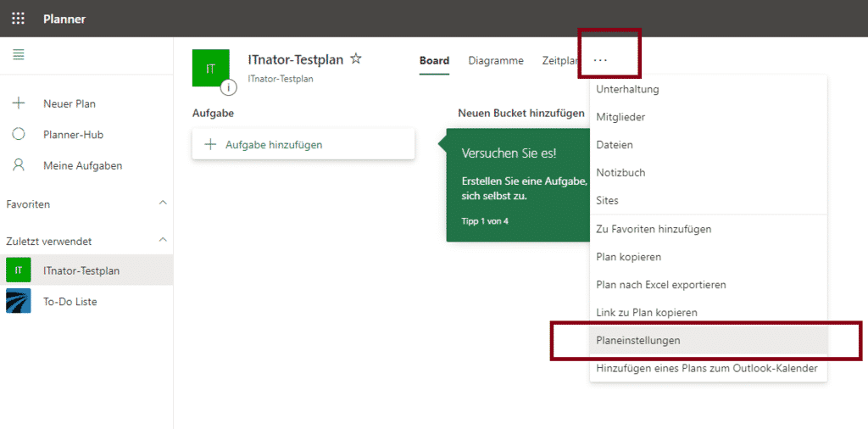868x429 pixels.
Task: Click the Tipp 1 von 4 text
Action: [484, 221]
